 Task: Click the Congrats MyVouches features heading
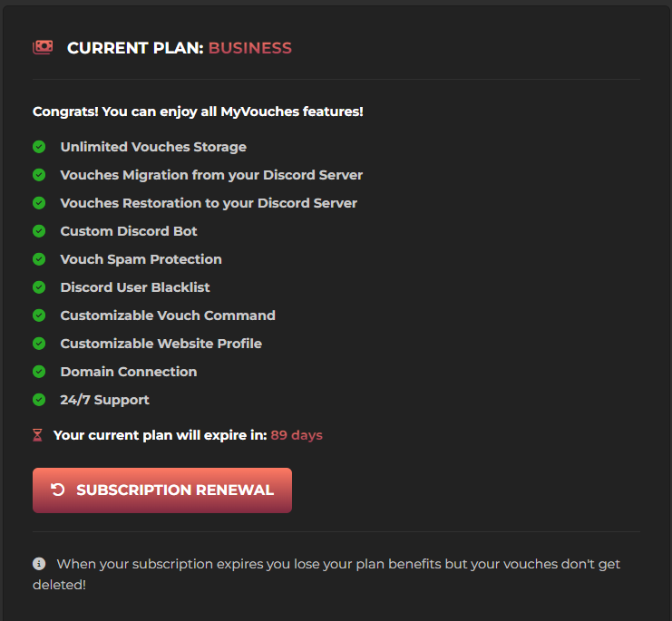coord(198,112)
